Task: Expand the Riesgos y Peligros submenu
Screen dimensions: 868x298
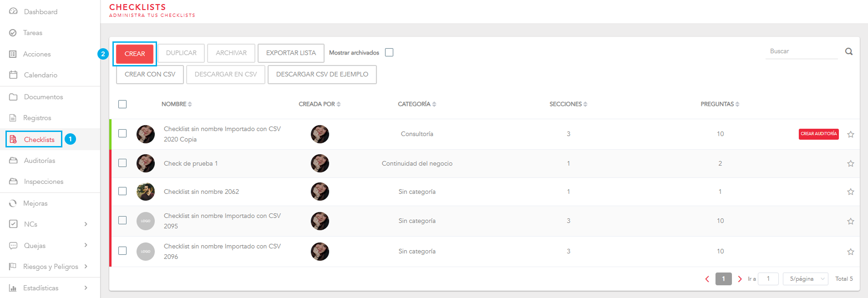Action: click(x=86, y=266)
